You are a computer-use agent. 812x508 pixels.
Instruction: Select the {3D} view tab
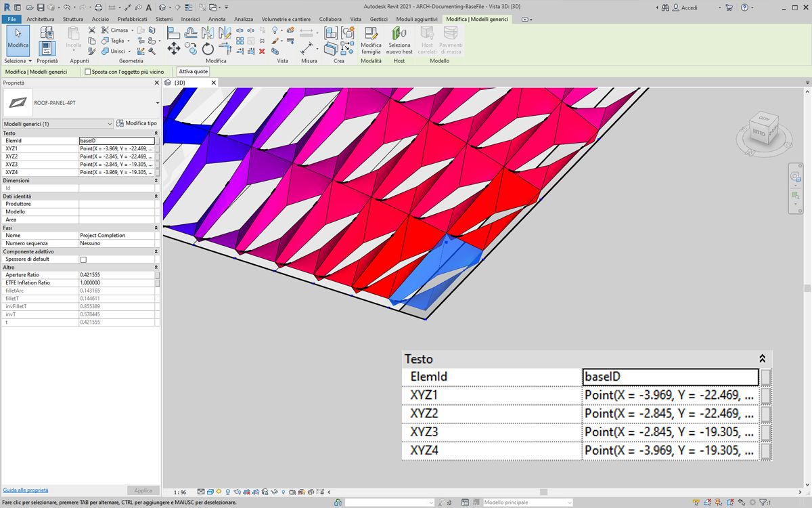point(180,83)
